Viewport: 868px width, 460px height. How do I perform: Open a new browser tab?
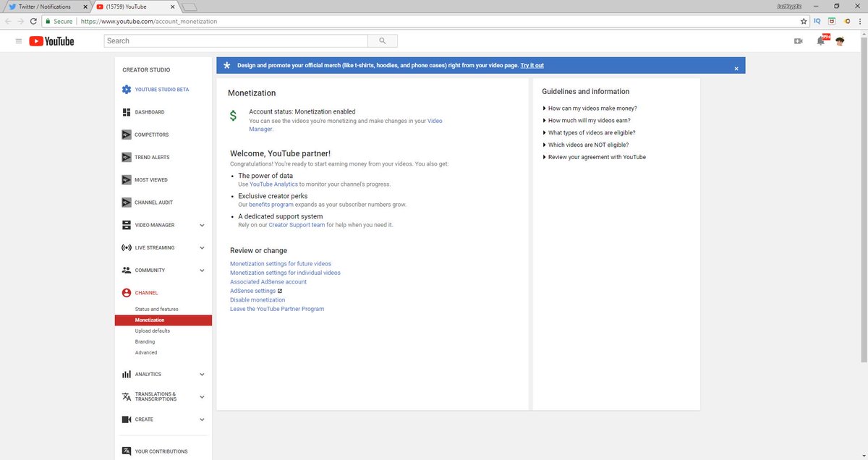click(x=190, y=7)
